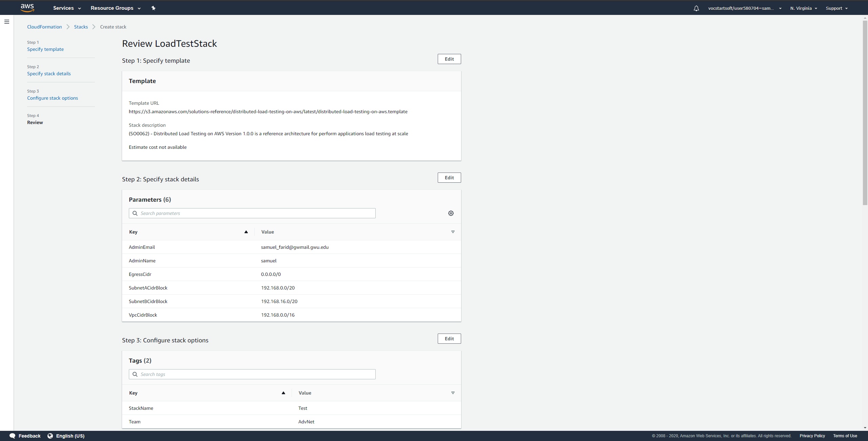The image size is (868, 441).
Task: Open Terms of Use link
Action: (845, 436)
